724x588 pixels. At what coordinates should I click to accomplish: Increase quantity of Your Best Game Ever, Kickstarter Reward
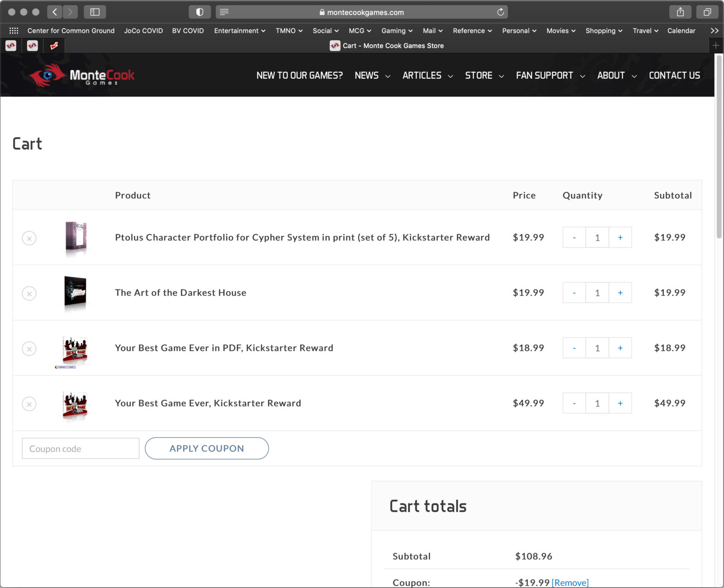coord(620,403)
